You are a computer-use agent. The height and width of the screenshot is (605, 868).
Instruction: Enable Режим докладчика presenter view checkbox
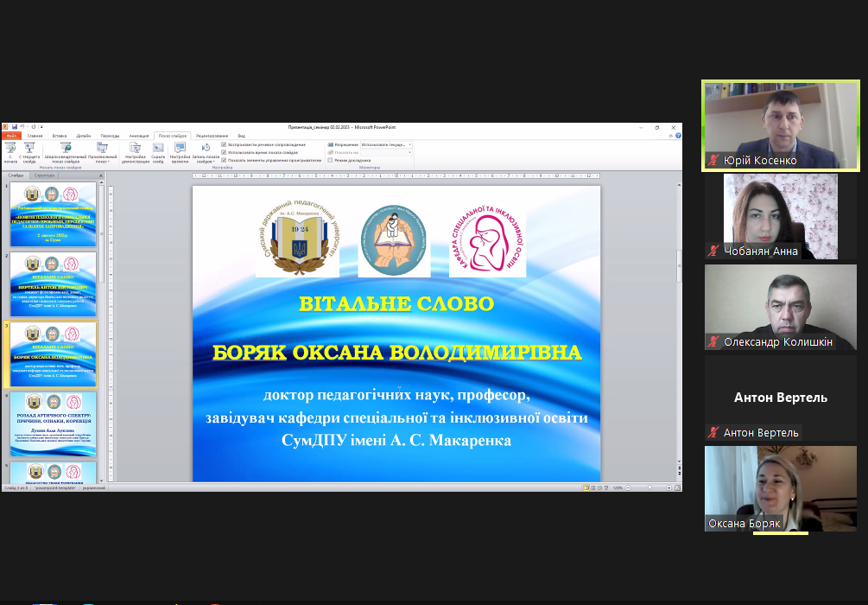330,160
